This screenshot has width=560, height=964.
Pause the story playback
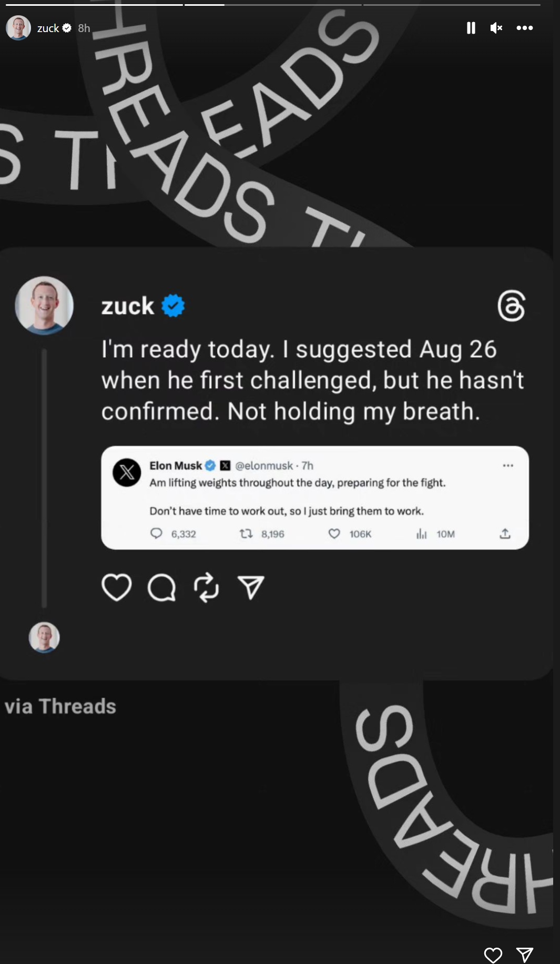[x=471, y=28]
